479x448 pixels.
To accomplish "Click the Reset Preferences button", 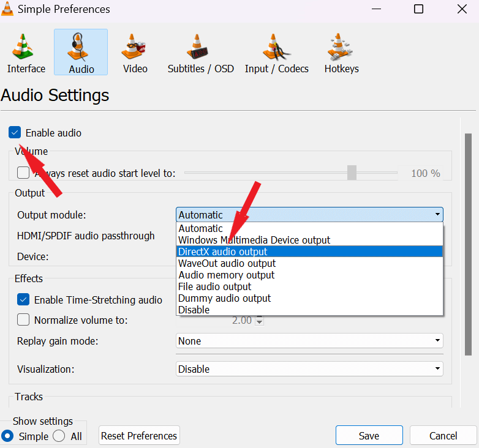I will click(139, 436).
